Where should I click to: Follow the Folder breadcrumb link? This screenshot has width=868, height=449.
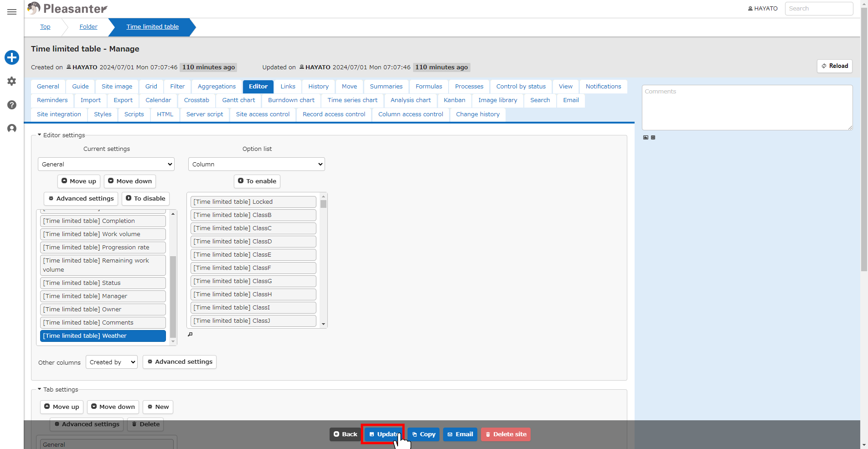click(x=88, y=27)
